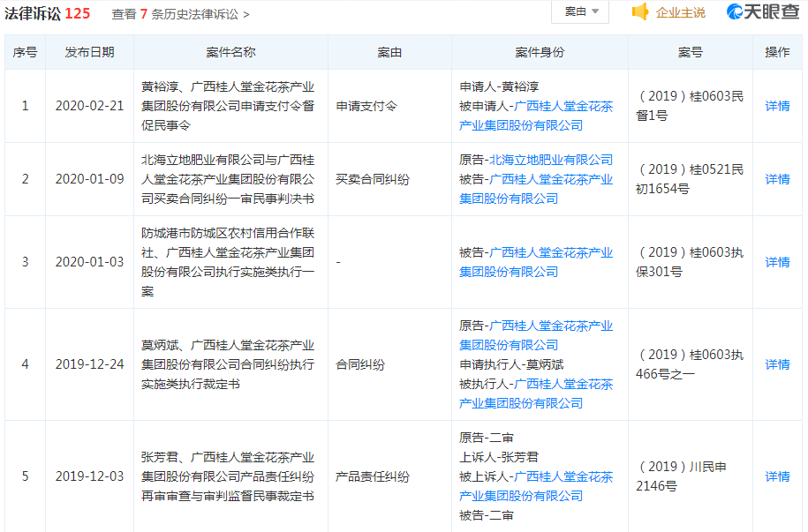Viewport: 808px width, 532px height.
Task: Open 被告 company link in row 2
Action: [536, 189]
